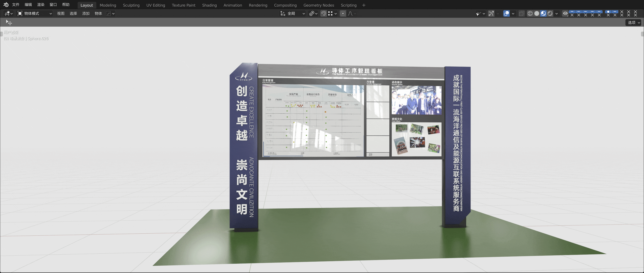Open the 编辑 menu

(x=28, y=5)
